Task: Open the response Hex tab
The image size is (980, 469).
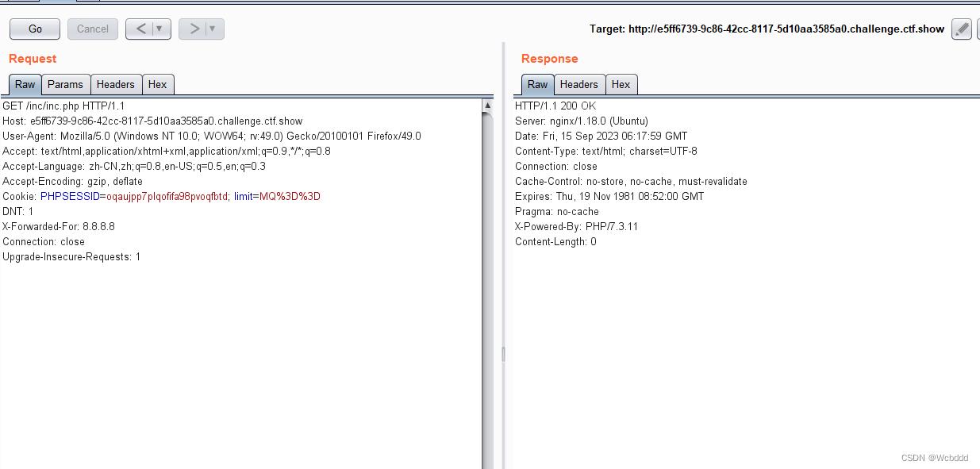Action: point(621,84)
